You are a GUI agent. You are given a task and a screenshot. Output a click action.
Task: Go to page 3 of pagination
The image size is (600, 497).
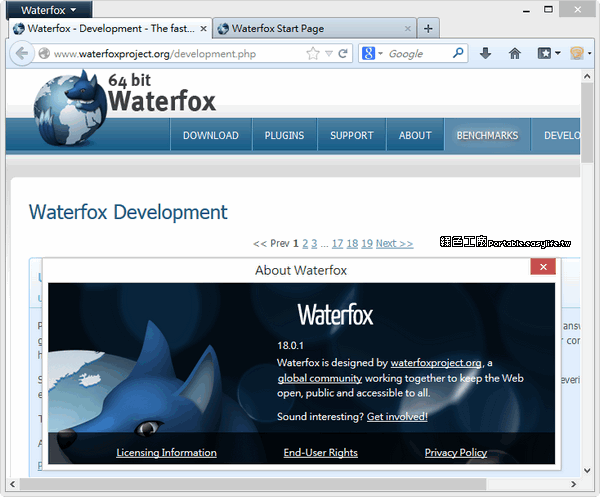pyautogui.click(x=314, y=244)
